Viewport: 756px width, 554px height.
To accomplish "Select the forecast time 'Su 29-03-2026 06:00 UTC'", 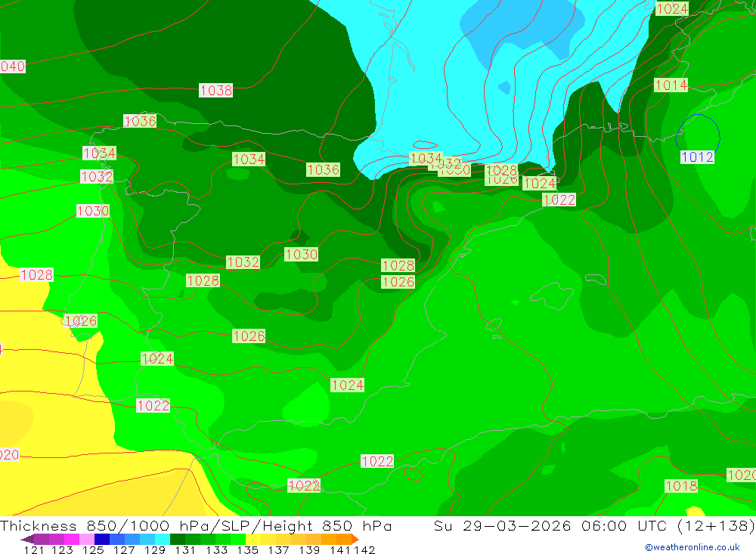I will 550,525.
